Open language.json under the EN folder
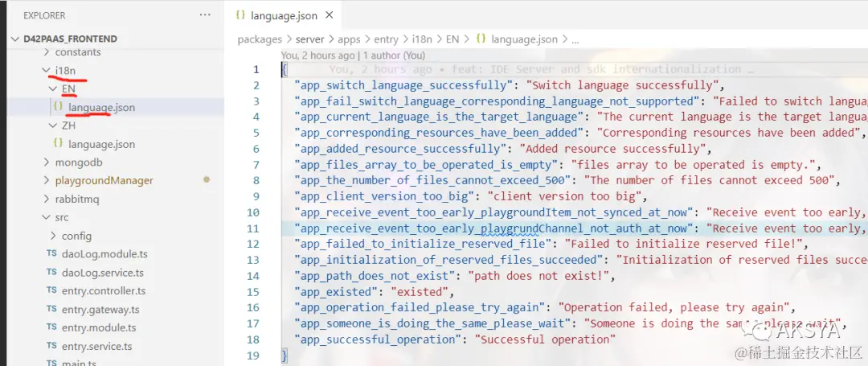Screen dimensions: 868x366 (x=102, y=108)
